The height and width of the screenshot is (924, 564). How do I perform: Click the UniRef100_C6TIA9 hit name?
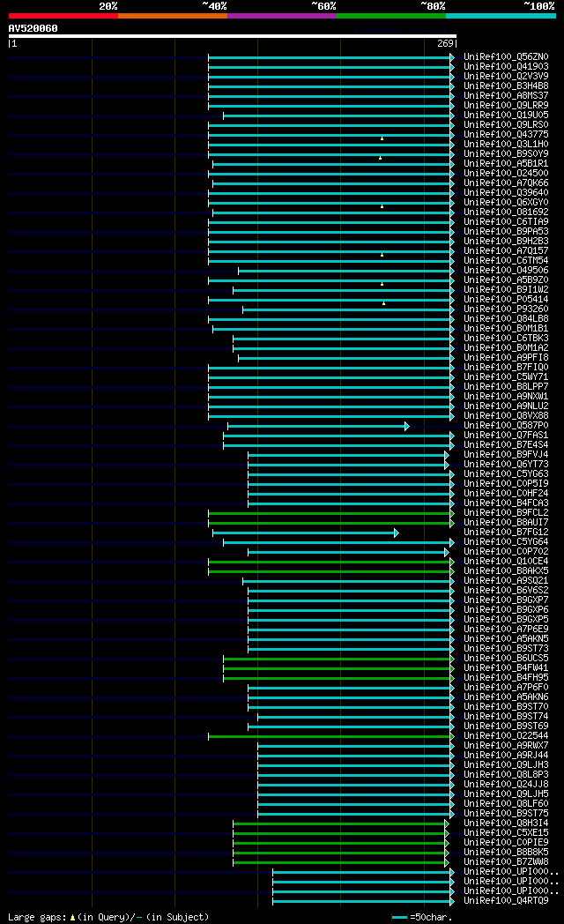tap(506, 221)
